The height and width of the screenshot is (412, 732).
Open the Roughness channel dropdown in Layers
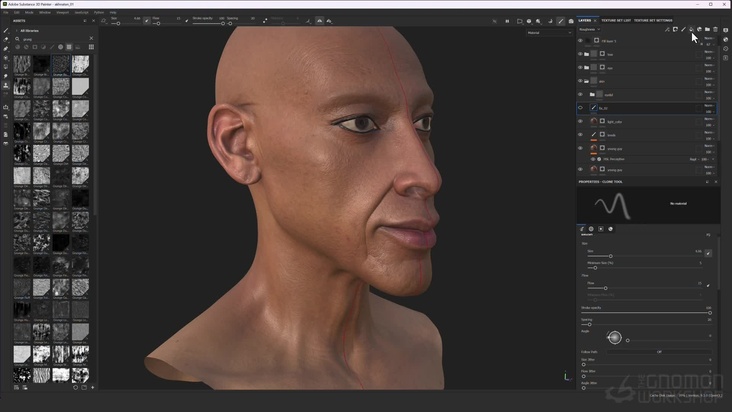(589, 29)
